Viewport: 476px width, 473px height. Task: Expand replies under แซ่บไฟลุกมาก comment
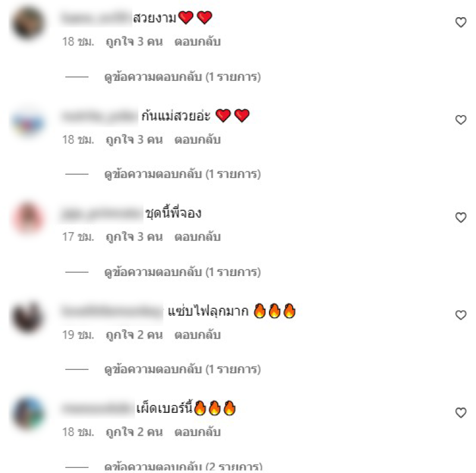click(183, 370)
